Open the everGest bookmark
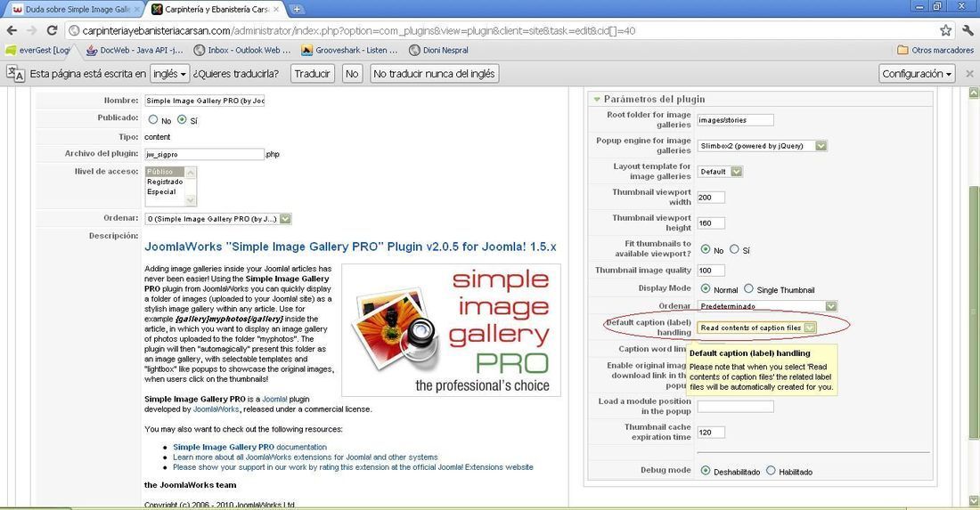This screenshot has height=510, width=980. click(37, 50)
